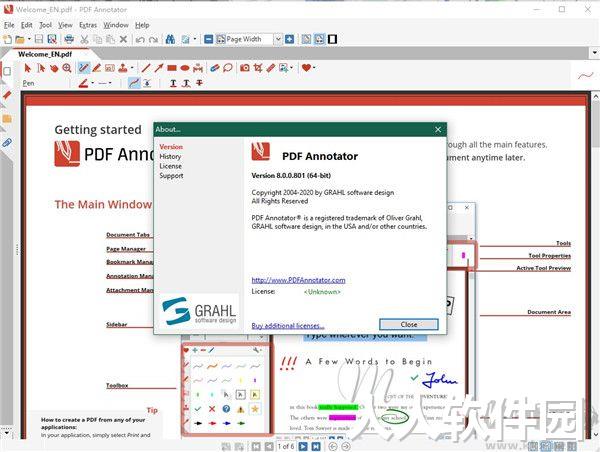600x452 pixels.
Task: Click the document vertical scrollbar
Action: [596, 264]
